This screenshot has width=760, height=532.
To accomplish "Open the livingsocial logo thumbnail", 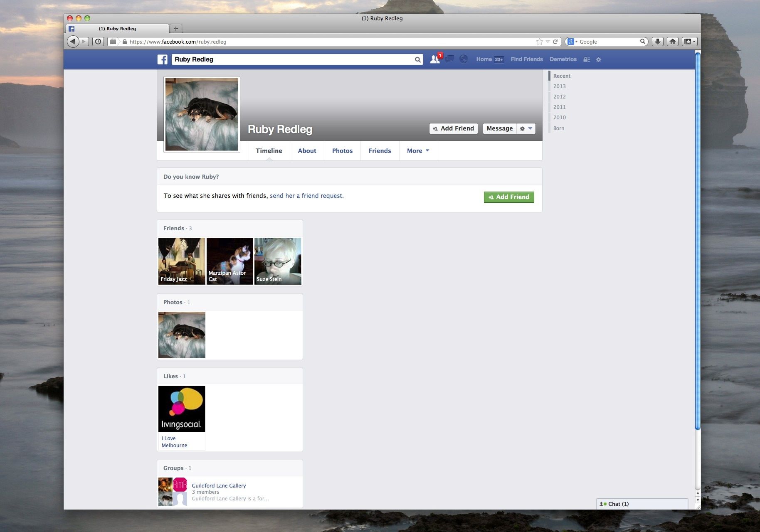I will click(182, 409).
